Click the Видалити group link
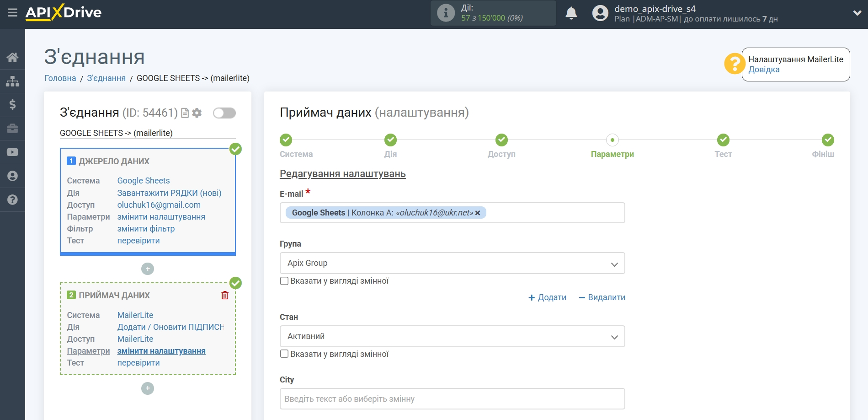Image resolution: width=868 pixels, height=420 pixels. 602,297
